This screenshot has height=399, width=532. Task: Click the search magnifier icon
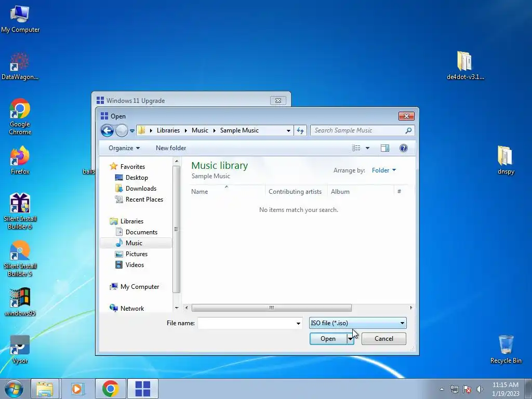408,130
